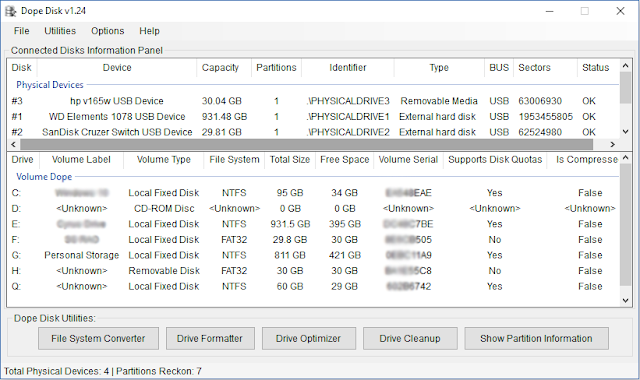Click disks panel scroll up arrow

point(625,65)
